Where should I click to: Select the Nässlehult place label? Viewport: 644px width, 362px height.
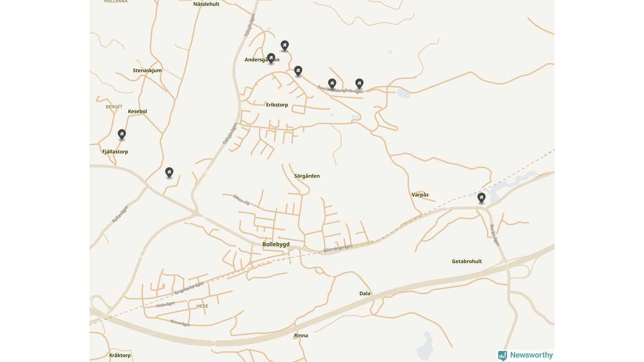(206, 4)
